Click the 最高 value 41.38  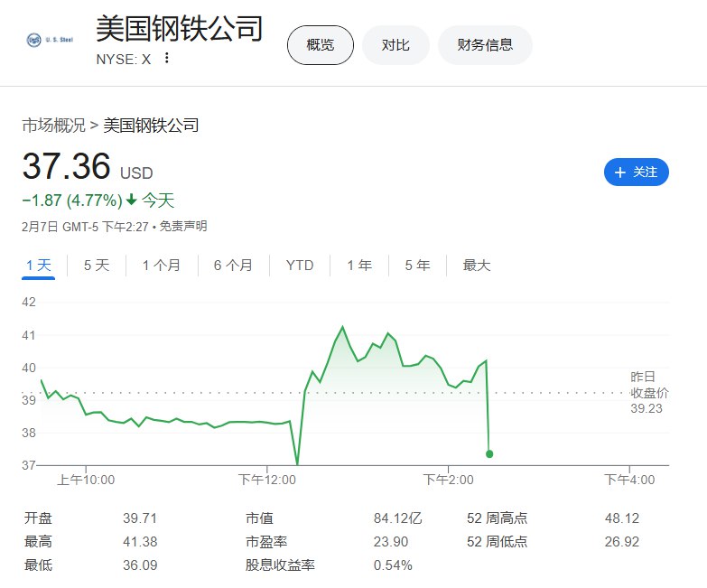click(x=140, y=542)
